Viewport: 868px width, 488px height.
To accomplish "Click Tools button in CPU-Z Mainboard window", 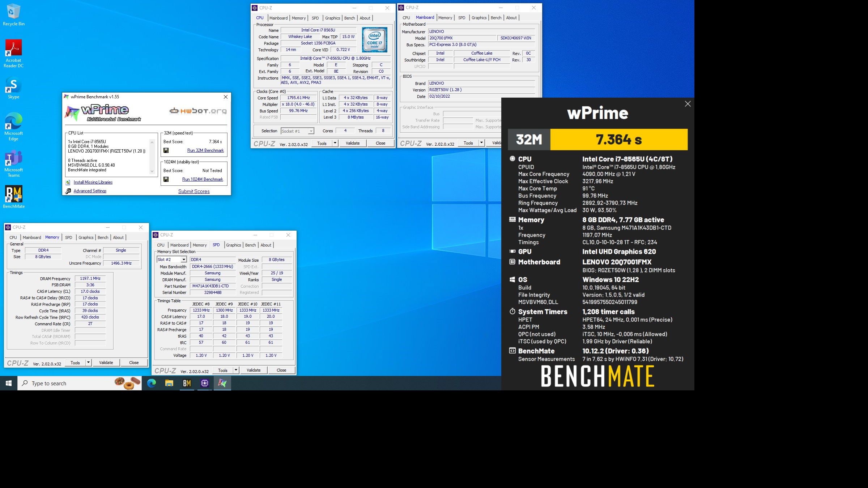I will click(468, 143).
